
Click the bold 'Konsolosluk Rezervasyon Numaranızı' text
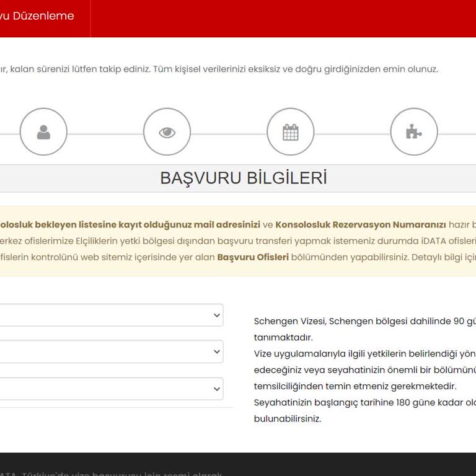tap(361, 224)
